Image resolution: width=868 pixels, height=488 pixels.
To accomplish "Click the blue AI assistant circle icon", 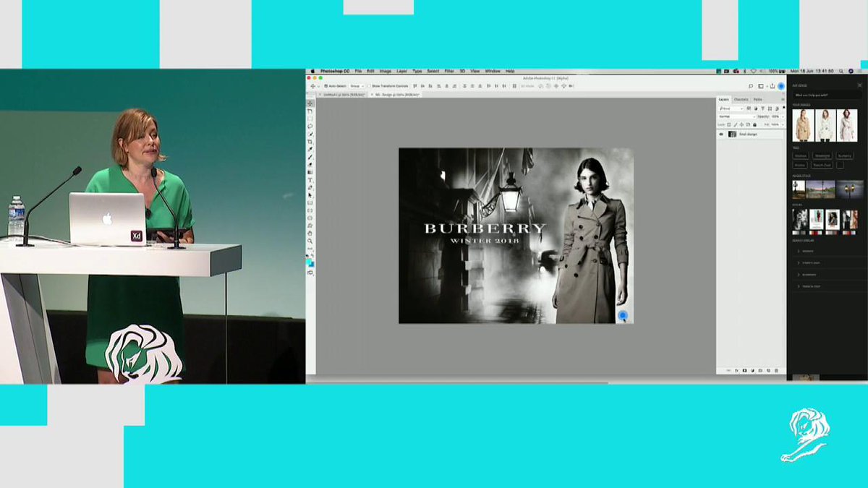I will [780, 86].
